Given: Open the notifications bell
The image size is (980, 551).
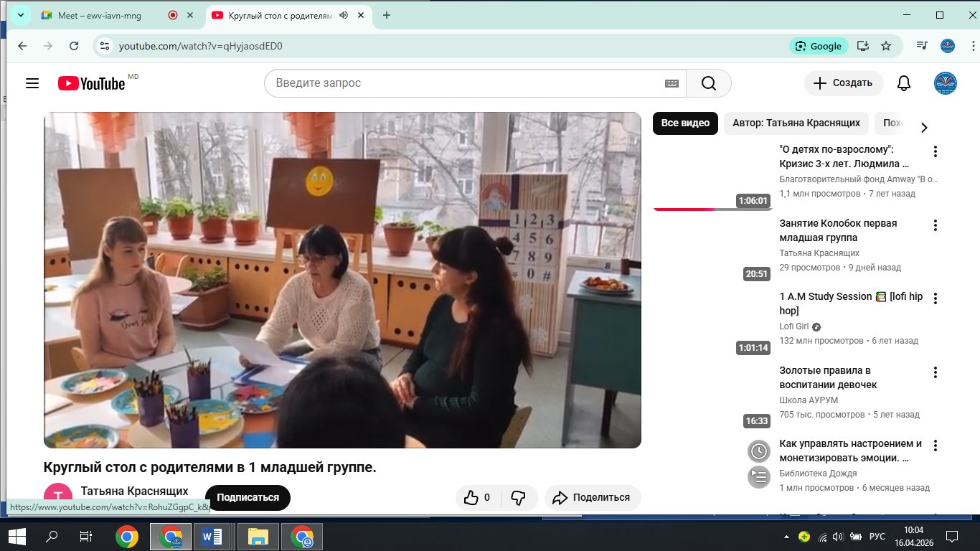Looking at the screenshot, I should click(x=904, y=83).
